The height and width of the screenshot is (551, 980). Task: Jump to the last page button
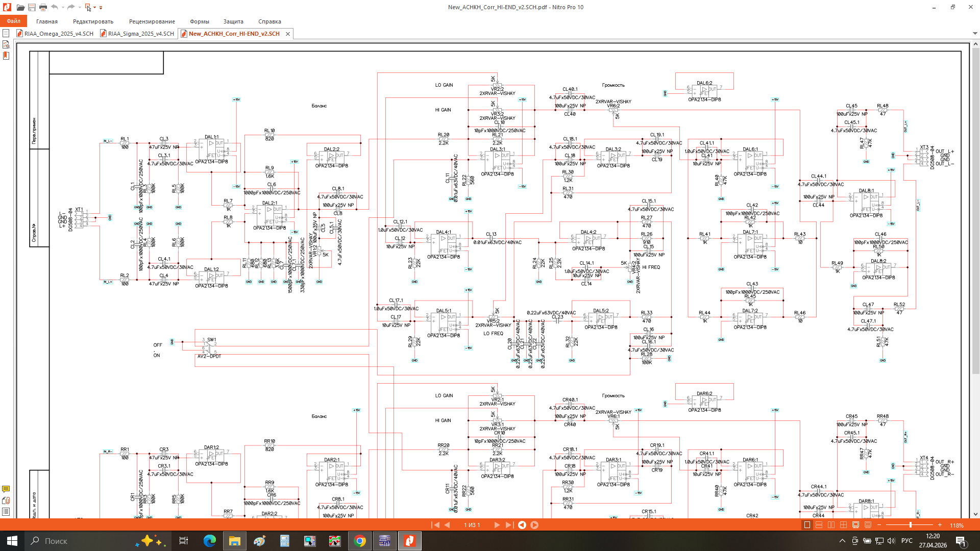[509, 525]
